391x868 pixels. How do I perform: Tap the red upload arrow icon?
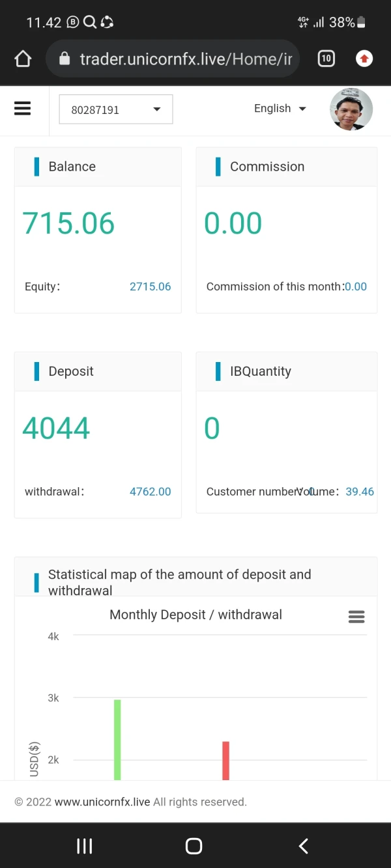click(364, 59)
